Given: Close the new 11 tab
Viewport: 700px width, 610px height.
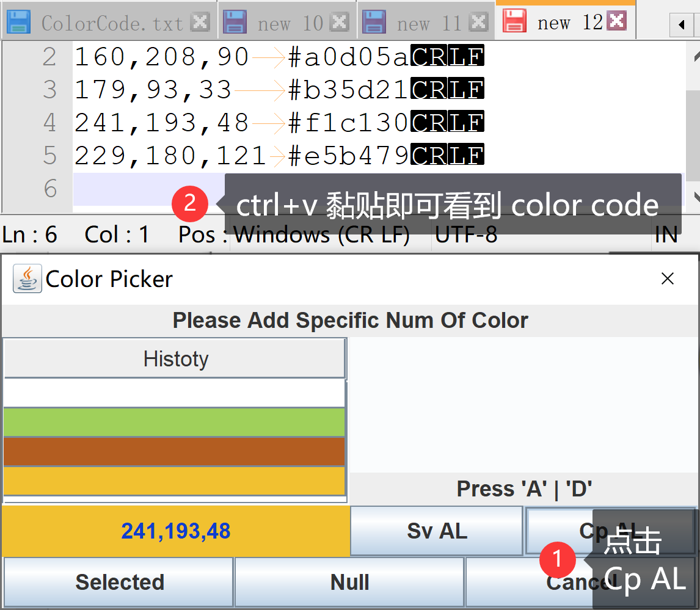Looking at the screenshot, I should tap(478, 22).
